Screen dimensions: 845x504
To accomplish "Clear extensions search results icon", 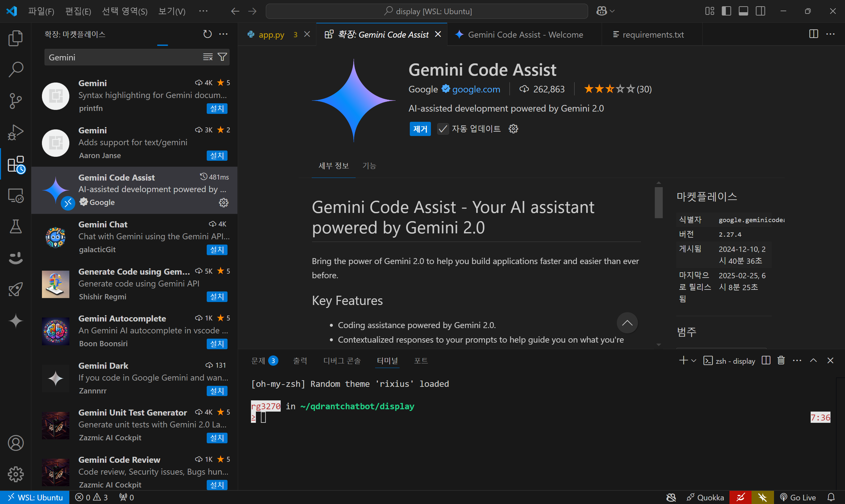I will click(208, 57).
